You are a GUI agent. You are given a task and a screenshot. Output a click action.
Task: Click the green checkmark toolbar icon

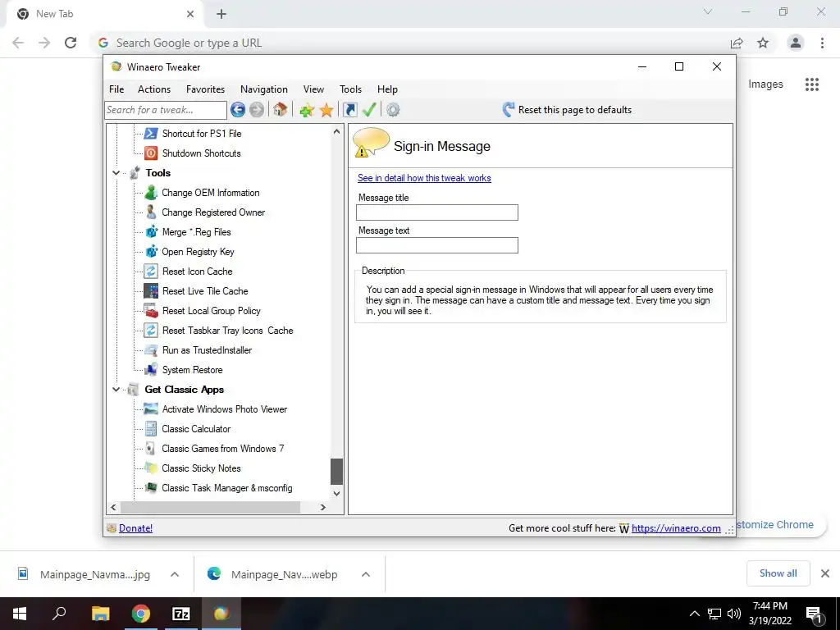(x=369, y=110)
